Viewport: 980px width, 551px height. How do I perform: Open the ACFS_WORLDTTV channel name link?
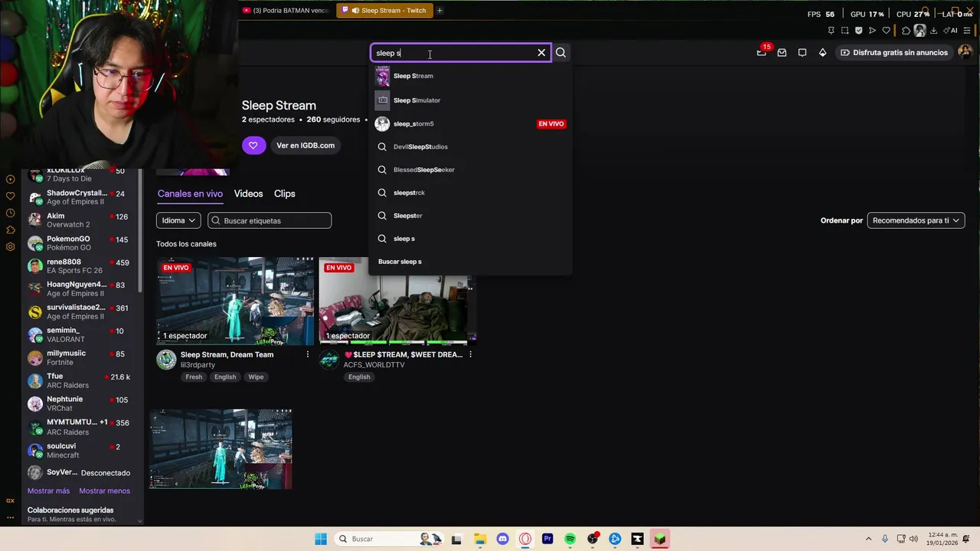[374, 365]
